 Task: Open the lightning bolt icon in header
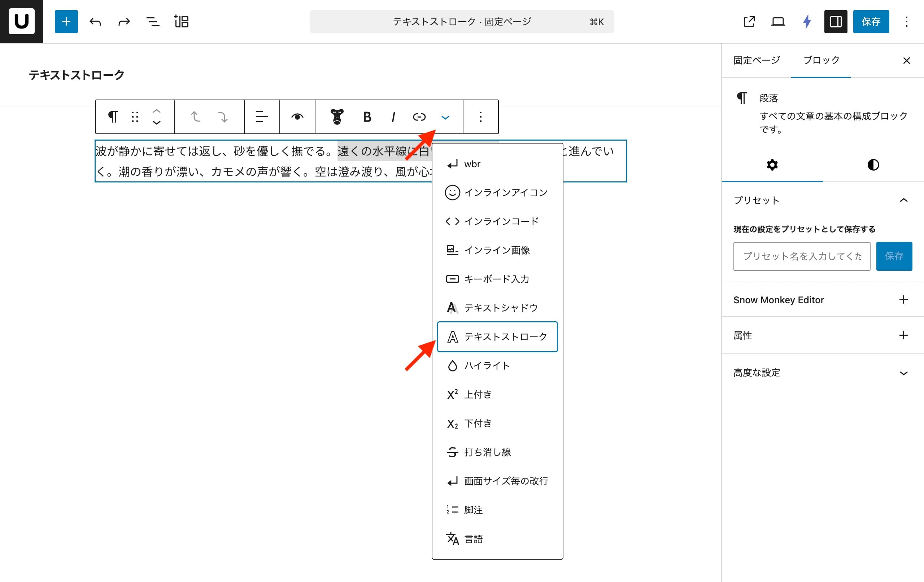click(807, 22)
